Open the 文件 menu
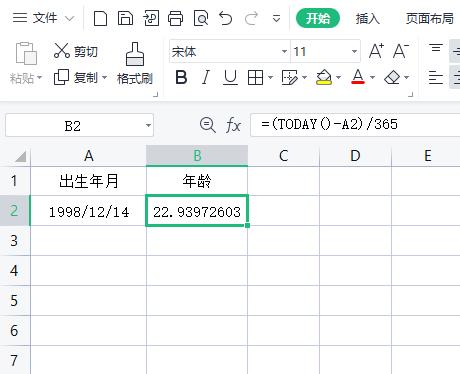Screen dimensions: 460x374 (x=35, y=18)
